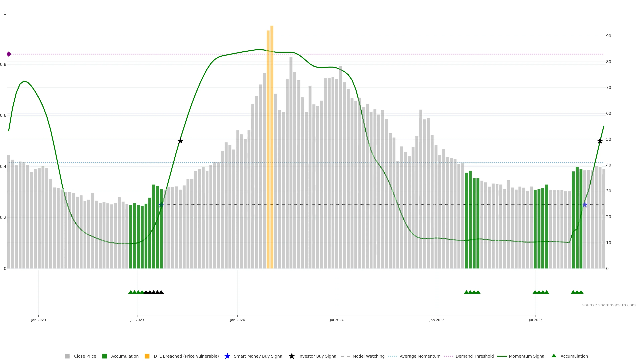
Task: Click the blue Smart Money Buy Signal star in legend
Action: tap(227, 356)
